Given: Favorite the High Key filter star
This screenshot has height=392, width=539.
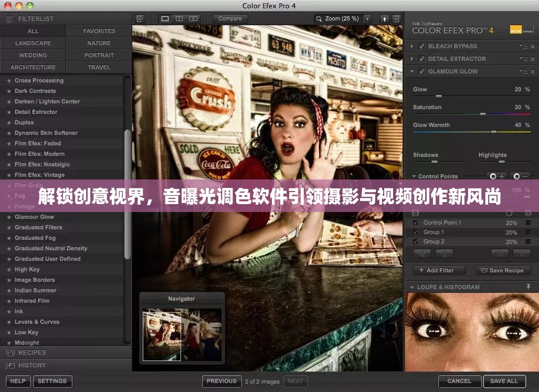Looking at the screenshot, I should point(9,270).
